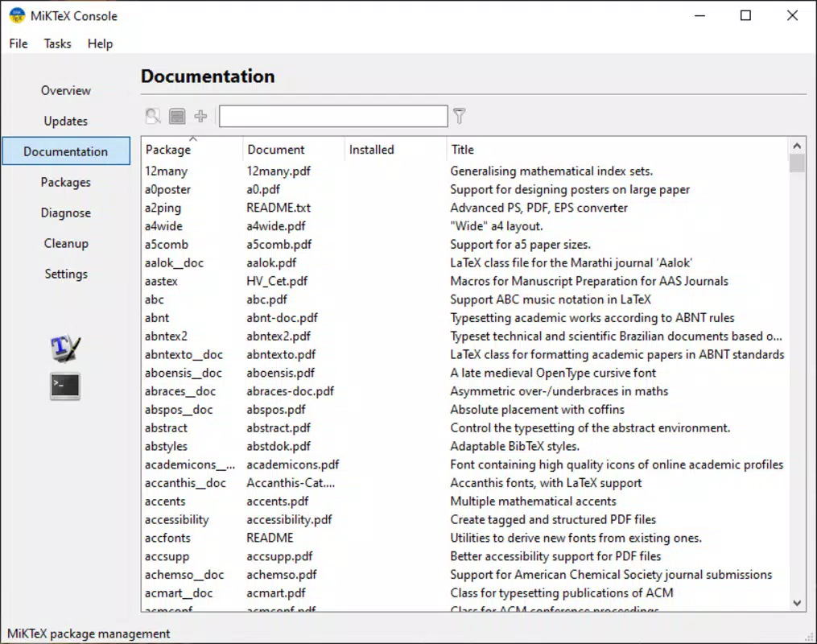
Task: Focus the documentation filter text field
Action: (x=333, y=116)
